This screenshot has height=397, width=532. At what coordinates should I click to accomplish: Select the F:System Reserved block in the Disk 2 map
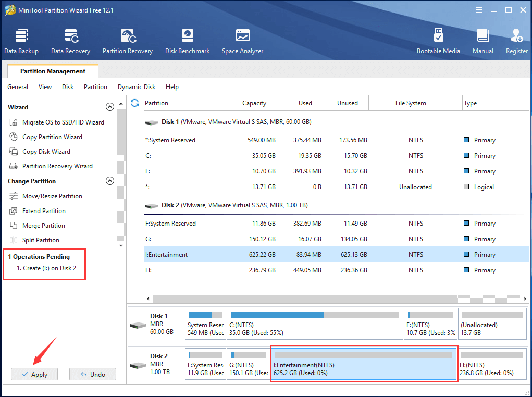(206, 364)
